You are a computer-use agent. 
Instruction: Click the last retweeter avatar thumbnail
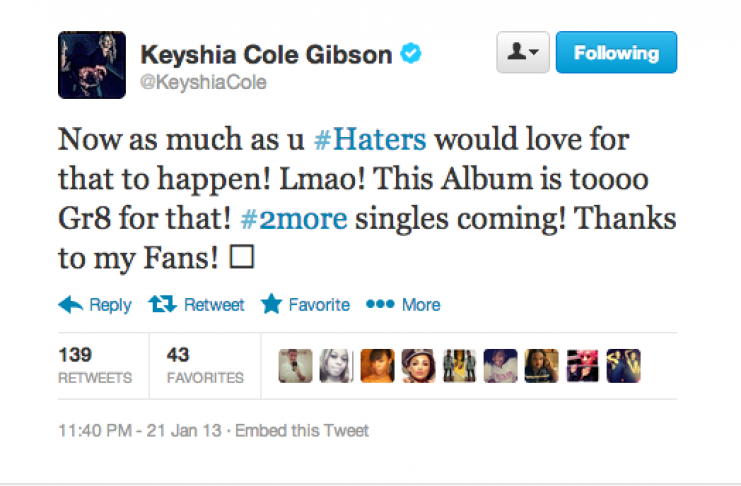pyautogui.click(x=624, y=366)
